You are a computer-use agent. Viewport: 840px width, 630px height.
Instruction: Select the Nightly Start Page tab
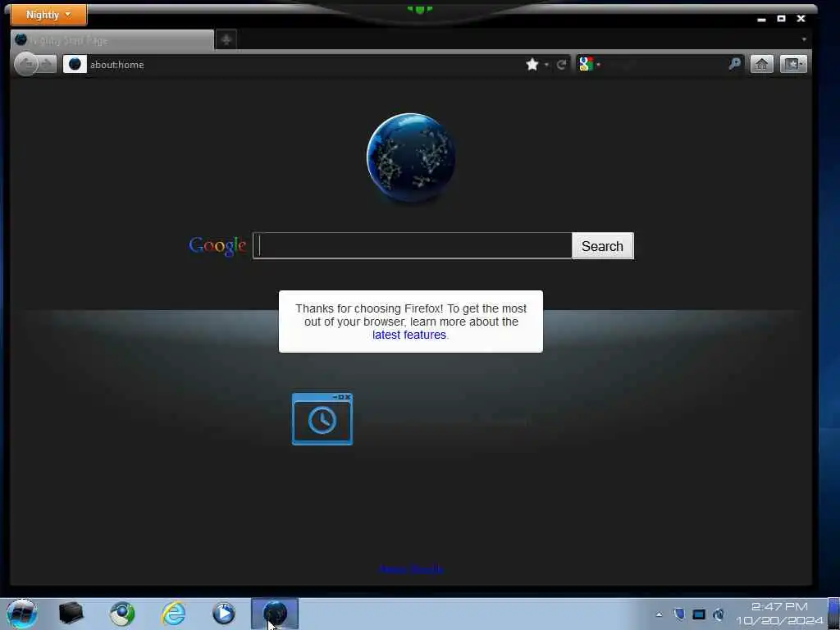coord(112,40)
